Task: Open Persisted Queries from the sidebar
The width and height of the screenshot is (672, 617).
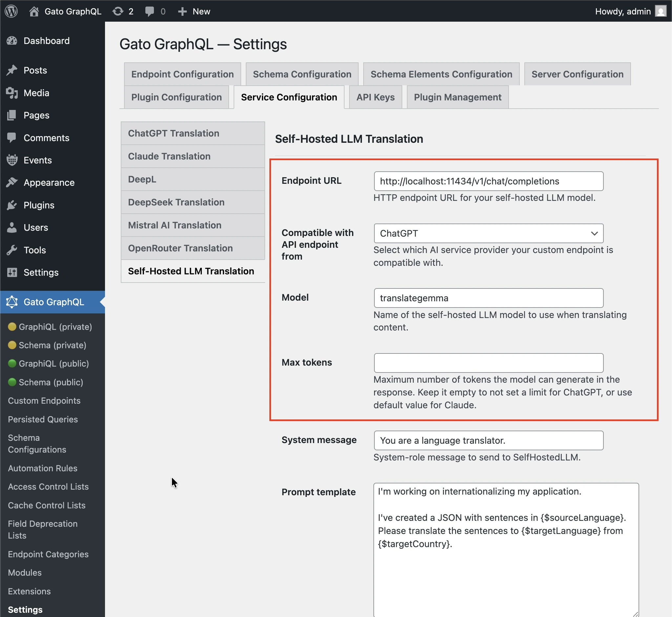Action: (x=42, y=419)
